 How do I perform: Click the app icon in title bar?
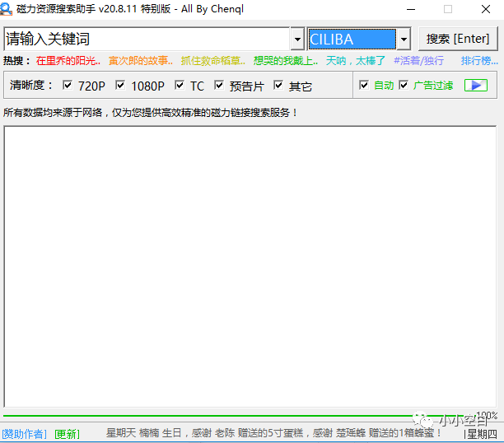click(7, 9)
